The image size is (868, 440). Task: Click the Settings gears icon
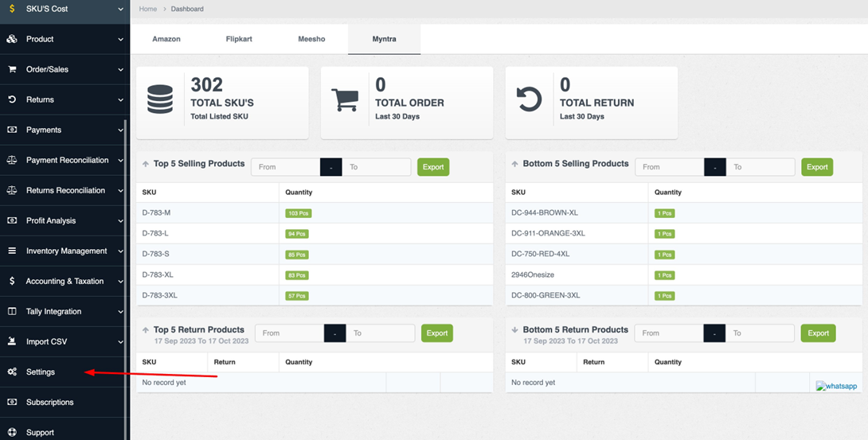click(x=12, y=372)
